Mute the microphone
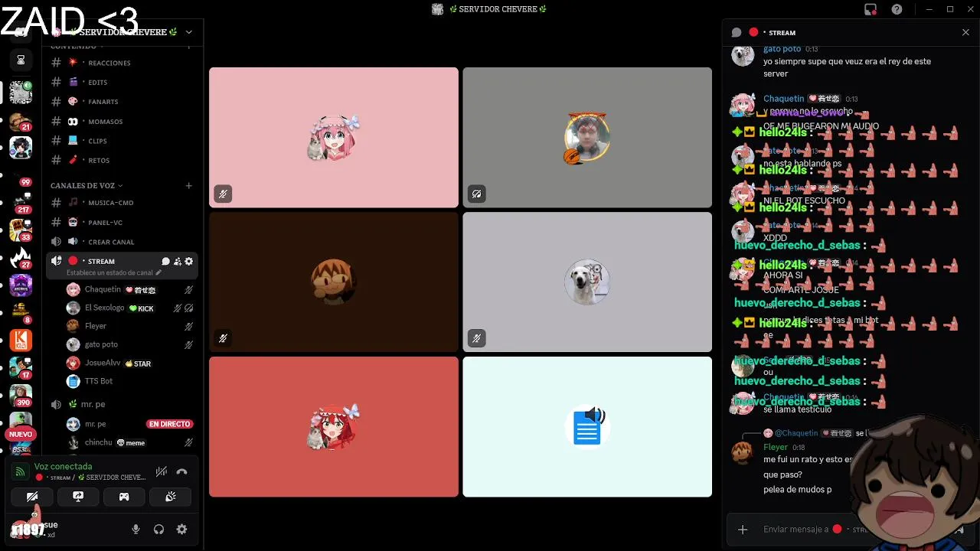 136,529
